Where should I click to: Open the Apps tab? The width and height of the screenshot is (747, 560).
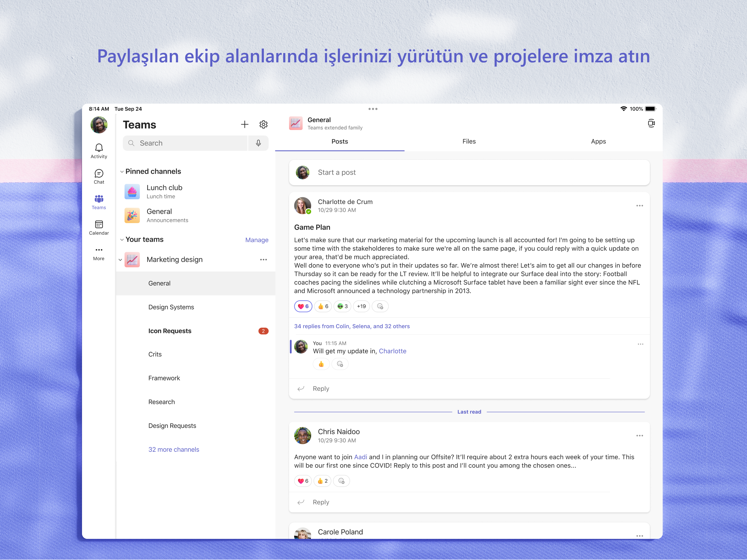click(598, 142)
